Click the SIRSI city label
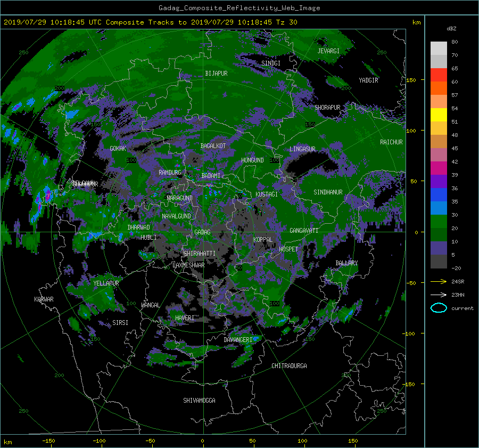The height and width of the screenshot is (448, 479). point(120,323)
